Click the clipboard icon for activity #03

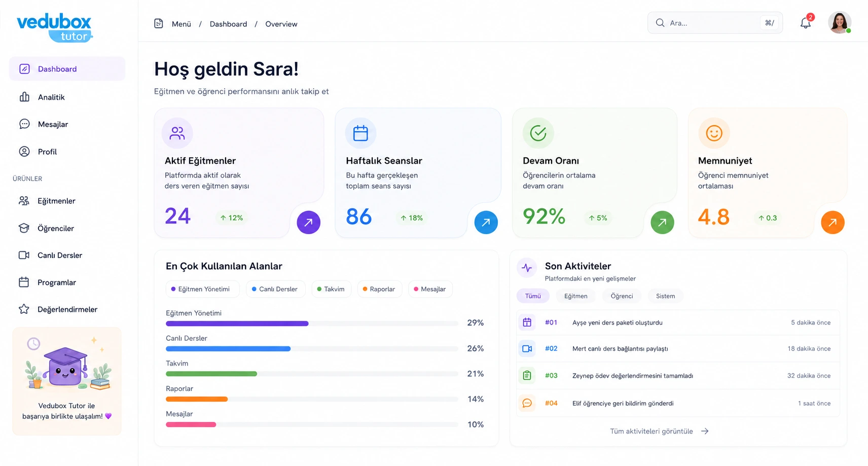click(x=527, y=376)
